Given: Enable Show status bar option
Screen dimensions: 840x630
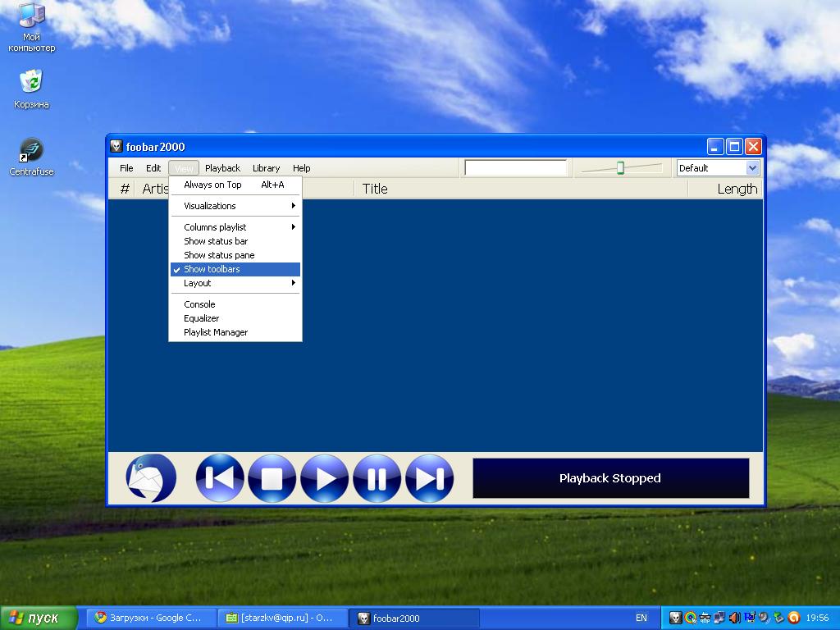Looking at the screenshot, I should click(216, 241).
